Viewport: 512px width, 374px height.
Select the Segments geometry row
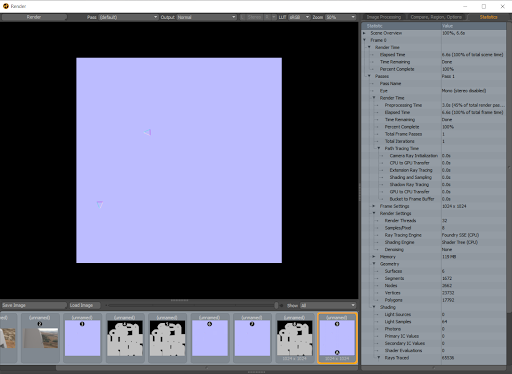point(434,278)
